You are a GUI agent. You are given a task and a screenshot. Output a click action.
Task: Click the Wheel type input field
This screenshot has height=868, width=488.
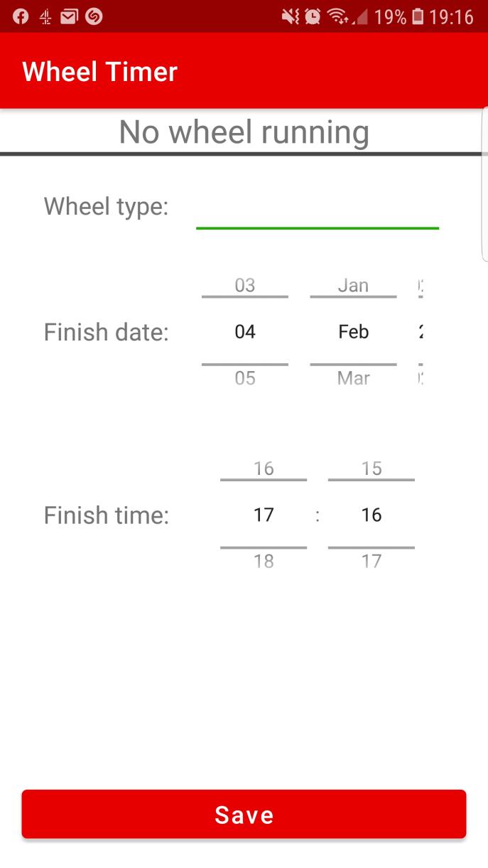pyautogui.click(x=318, y=217)
